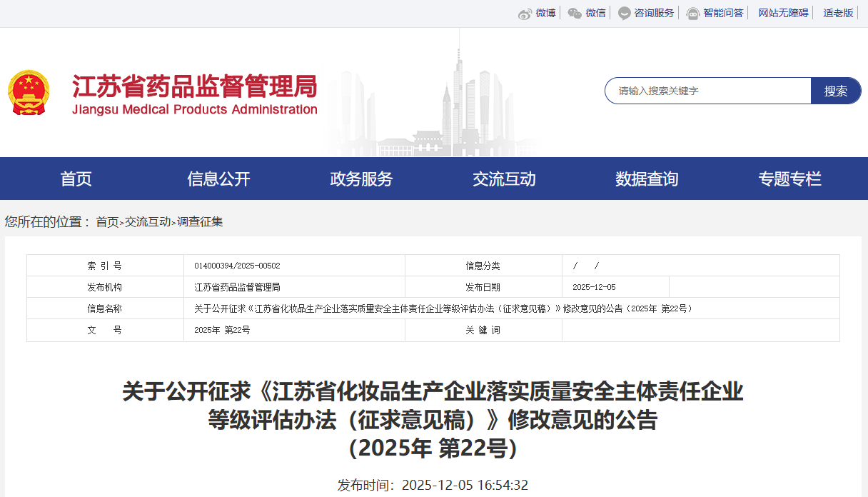
Task: Open the 微信 link
Action: pyautogui.click(x=595, y=13)
